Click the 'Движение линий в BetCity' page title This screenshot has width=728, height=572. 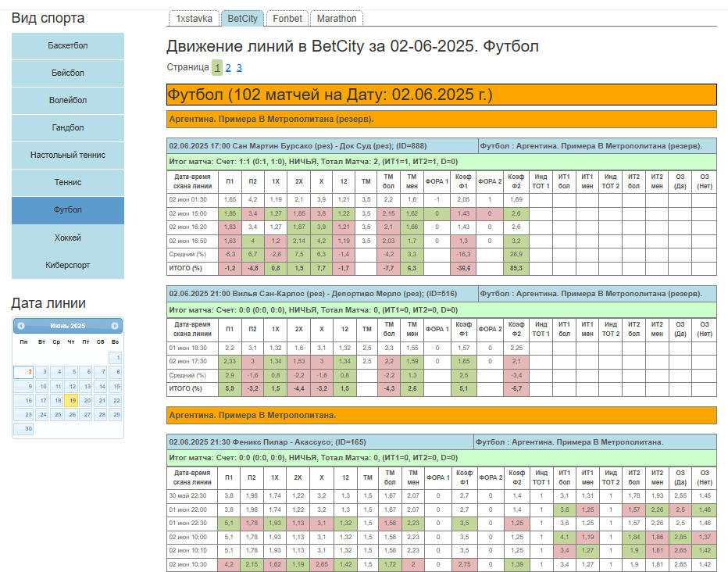coord(352,46)
